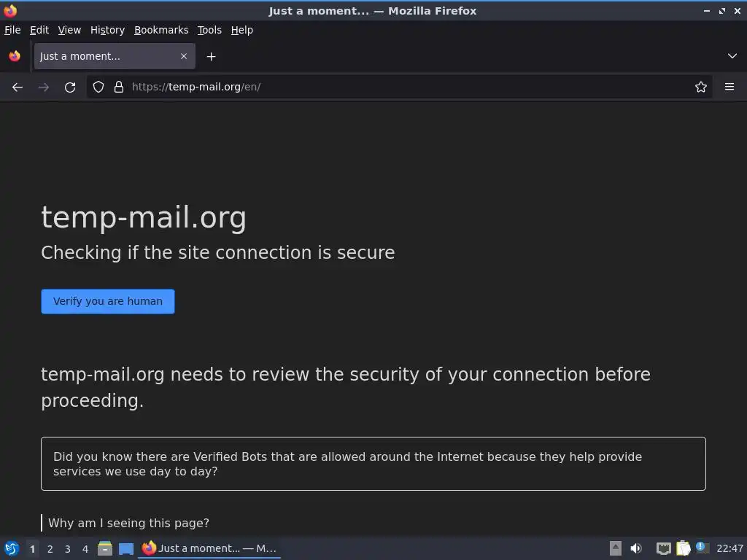This screenshot has width=747, height=560.
Task: Open the History menu
Action: coord(107,30)
